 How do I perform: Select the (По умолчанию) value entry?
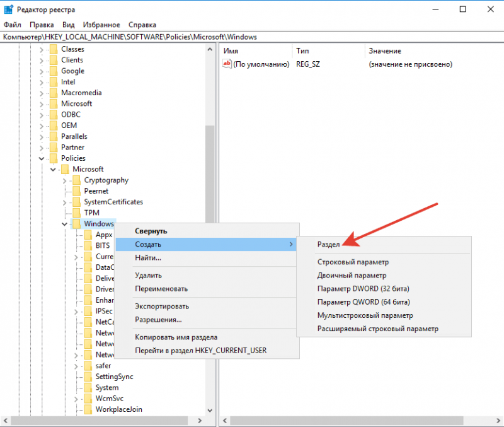[x=256, y=64]
